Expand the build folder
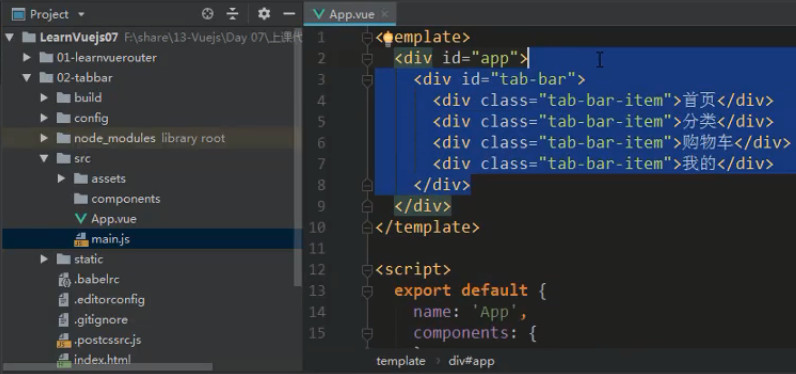Screen dimensions: 796x374 44,97
